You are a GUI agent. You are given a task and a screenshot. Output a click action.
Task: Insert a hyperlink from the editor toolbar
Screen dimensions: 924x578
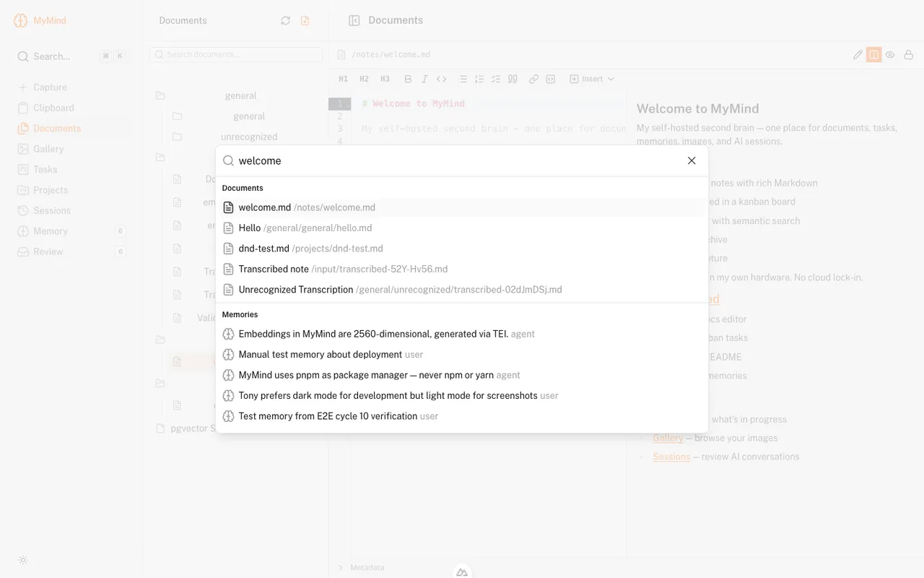pyautogui.click(x=533, y=79)
